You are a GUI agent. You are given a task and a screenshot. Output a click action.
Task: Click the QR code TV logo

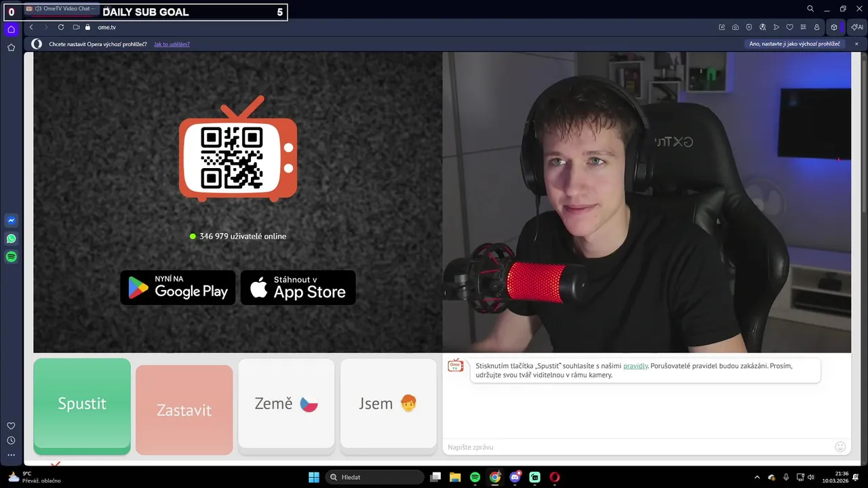click(x=238, y=149)
